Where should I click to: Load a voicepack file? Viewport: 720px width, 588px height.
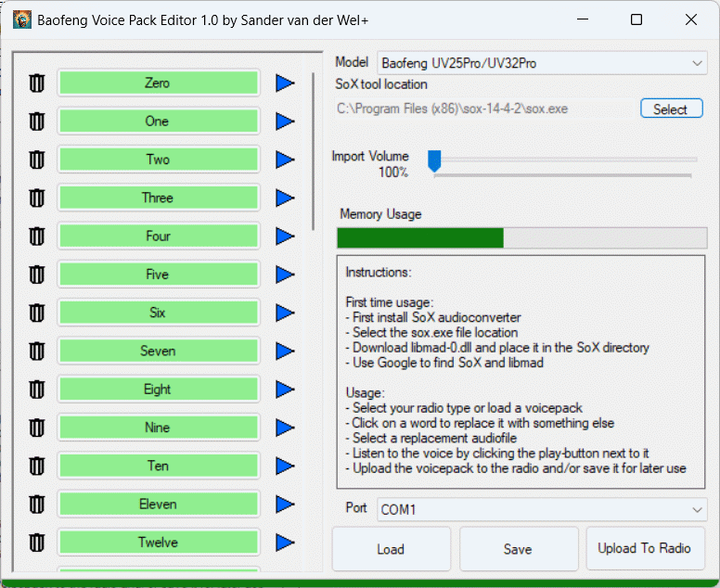391,549
